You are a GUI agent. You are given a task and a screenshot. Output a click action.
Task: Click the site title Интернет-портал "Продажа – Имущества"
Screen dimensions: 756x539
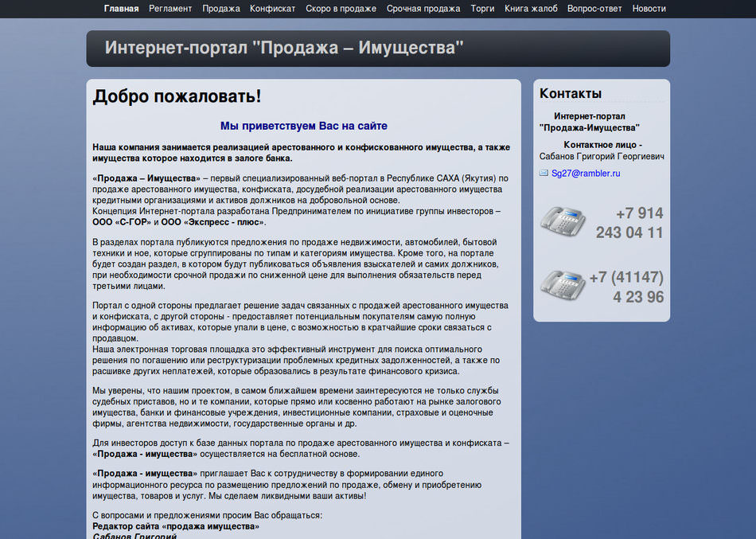(284, 48)
